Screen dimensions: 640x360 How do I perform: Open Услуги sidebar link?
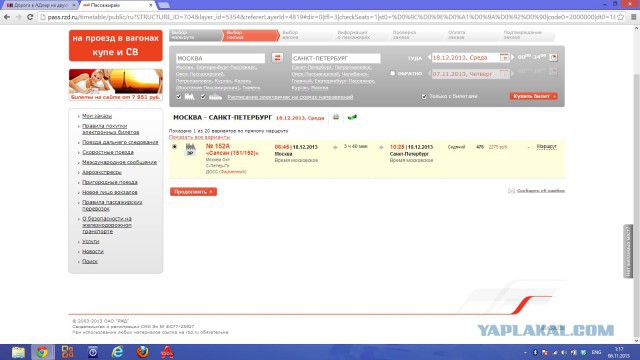[91, 241]
